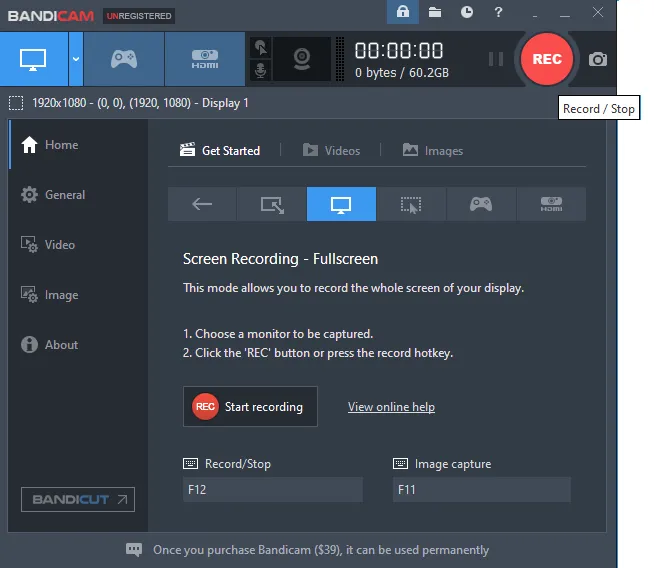Open the General settings section
Image resolution: width=654 pixels, height=568 pixels.
(78, 195)
